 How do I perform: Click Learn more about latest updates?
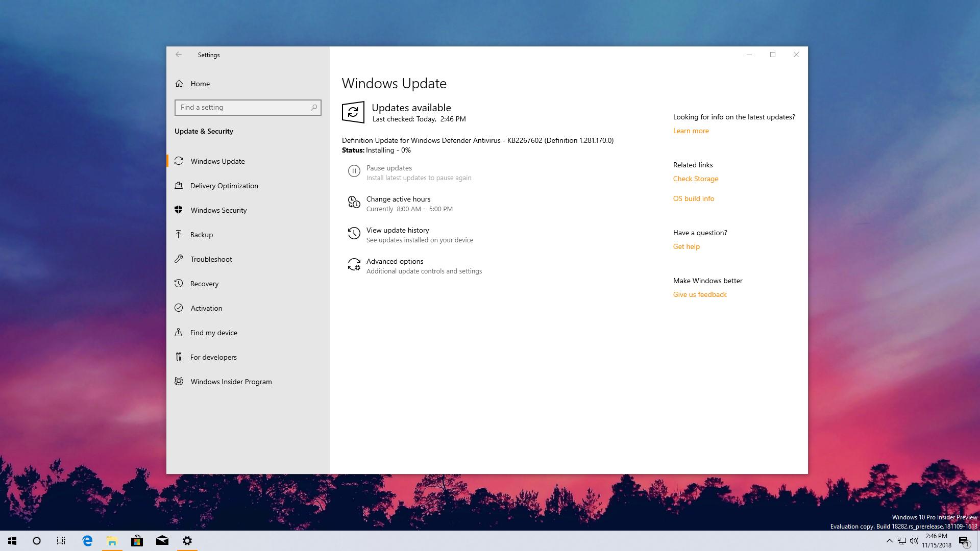pyautogui.click(x=690, y=131)
